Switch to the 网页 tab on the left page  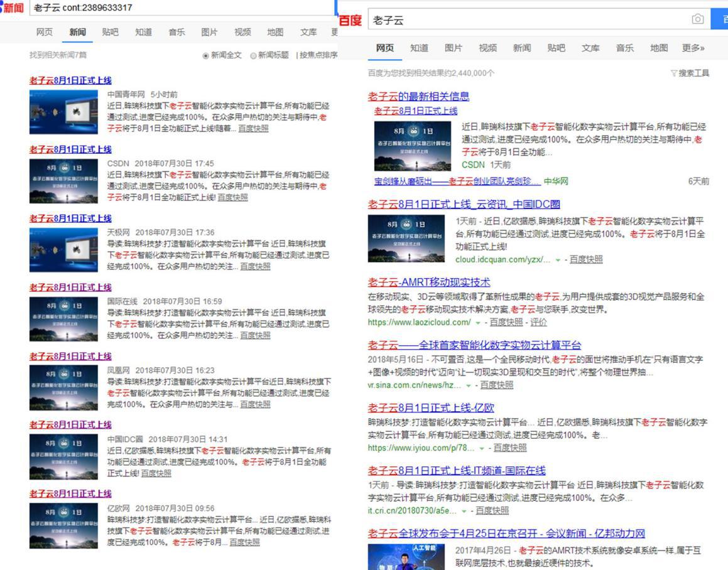44,32
